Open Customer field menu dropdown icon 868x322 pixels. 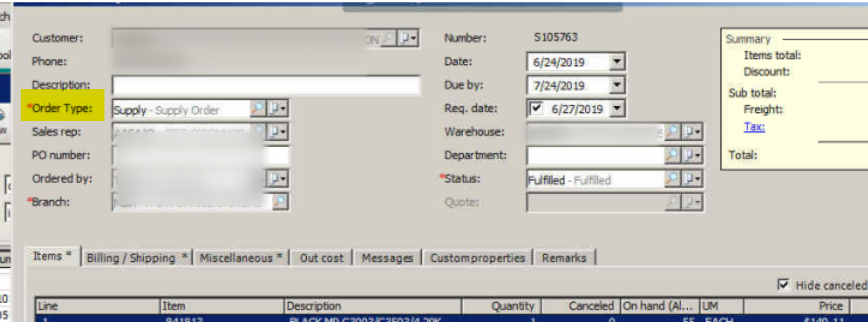408,38
